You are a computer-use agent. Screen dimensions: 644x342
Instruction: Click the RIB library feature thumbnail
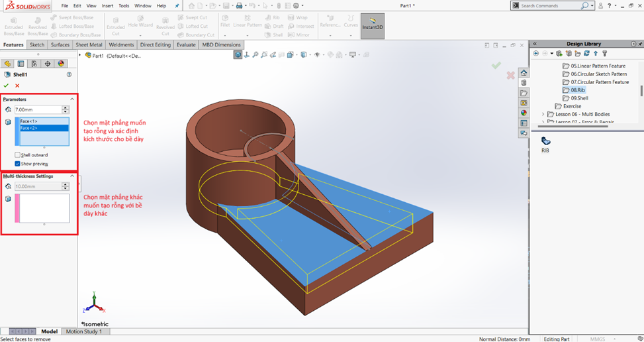[545, 141]
